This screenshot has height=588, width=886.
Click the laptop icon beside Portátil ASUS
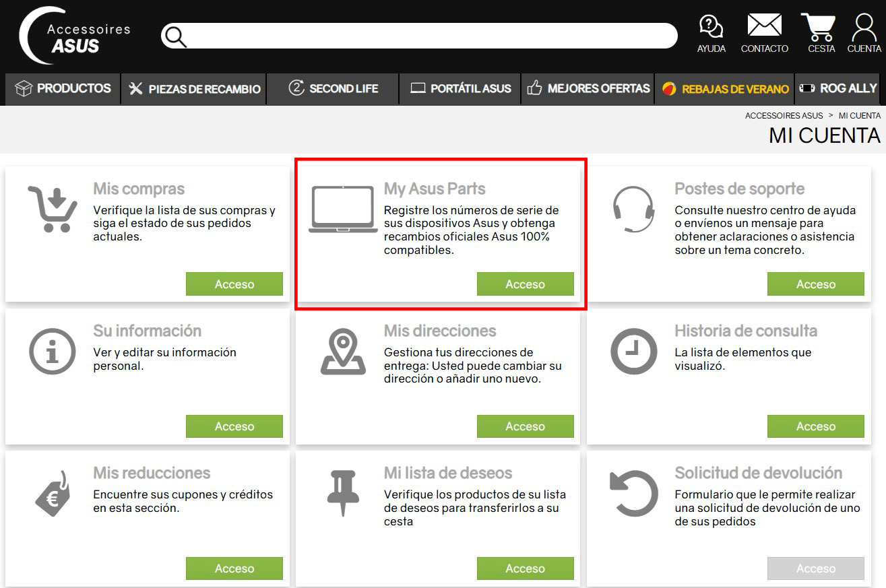(418, 88)
